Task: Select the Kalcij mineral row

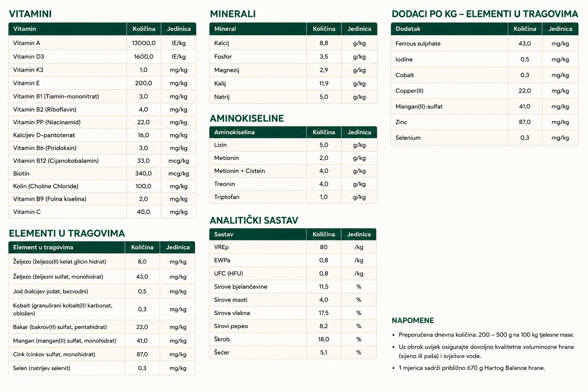Action: click(293, 43)
